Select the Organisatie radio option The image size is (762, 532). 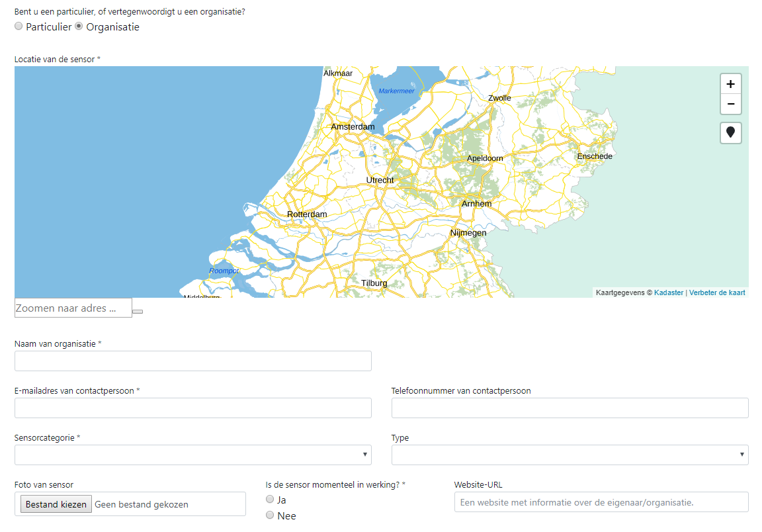(x=79, y=26)
